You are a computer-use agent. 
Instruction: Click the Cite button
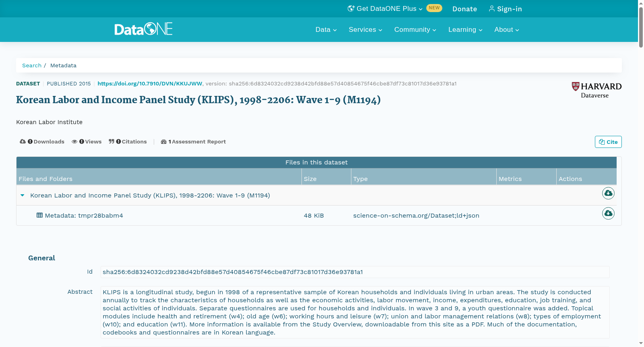[608, 142]
